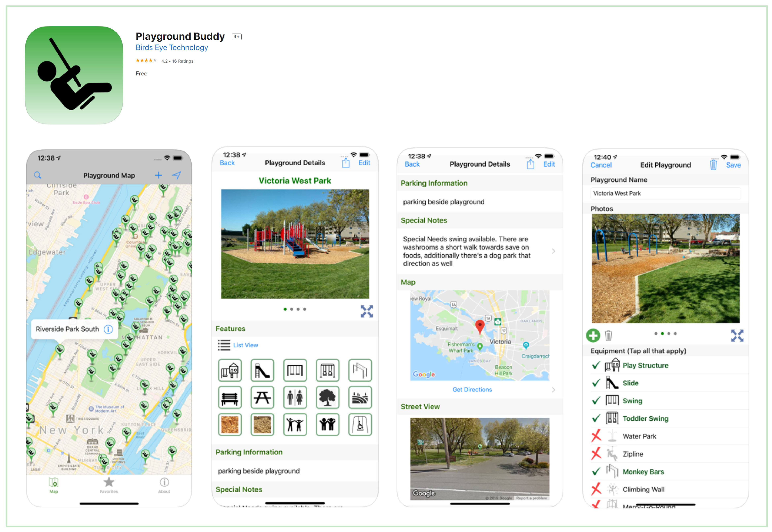Toggle Monkey Bars equipment
The image size is (772, 532).
(666, 472)
